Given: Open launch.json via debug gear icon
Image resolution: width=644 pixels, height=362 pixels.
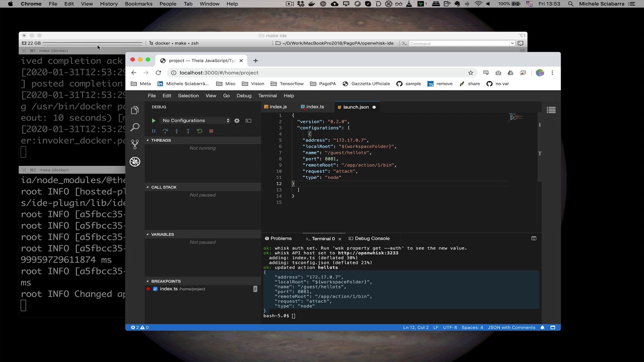Looking at the screenshot, I should click(x=237, y=121).
